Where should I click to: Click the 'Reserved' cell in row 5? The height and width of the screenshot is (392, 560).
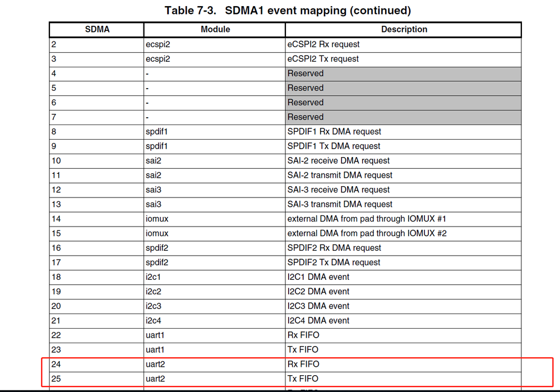[x=403, y=88]
